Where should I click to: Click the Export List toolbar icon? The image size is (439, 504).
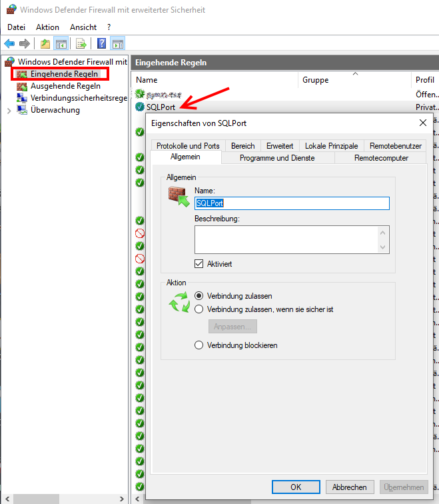[81, 44]
